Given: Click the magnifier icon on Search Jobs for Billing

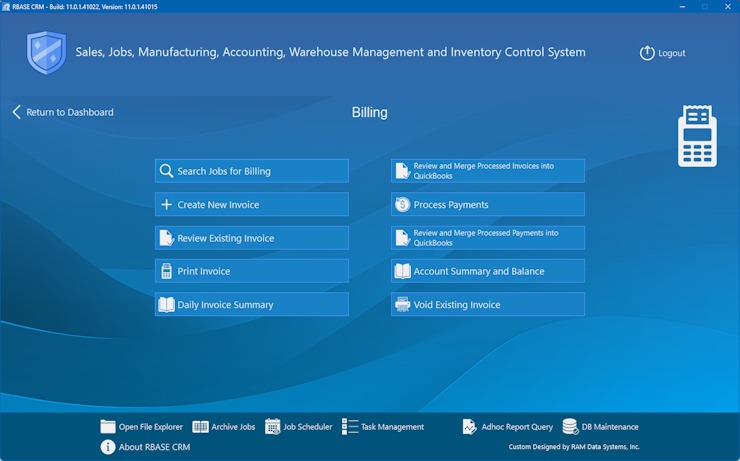Looking at the screenshot, I should pos(166,171).
